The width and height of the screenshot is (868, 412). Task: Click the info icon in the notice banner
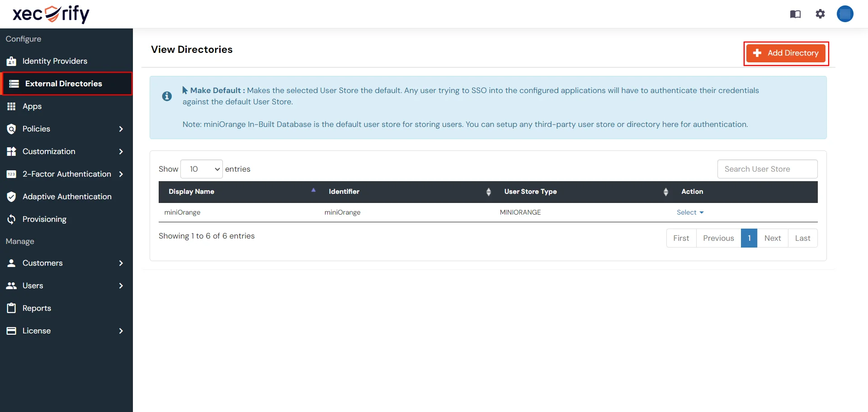pos(167,96)
